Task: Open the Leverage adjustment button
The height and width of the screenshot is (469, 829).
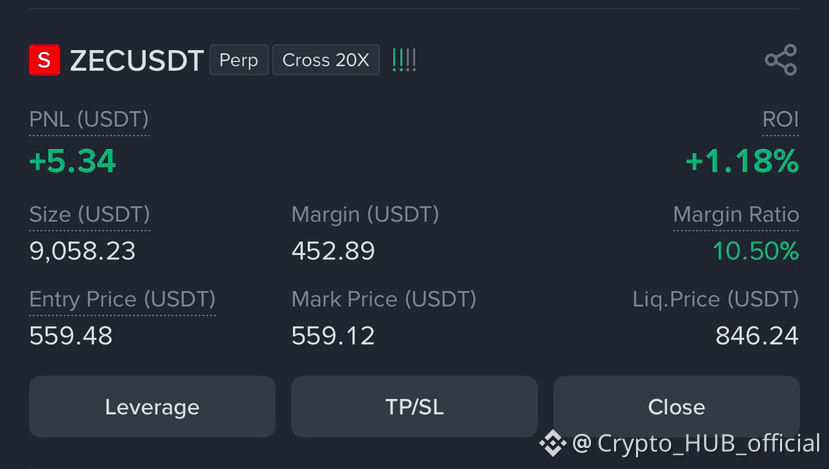Action: click(x=152, y=407)
